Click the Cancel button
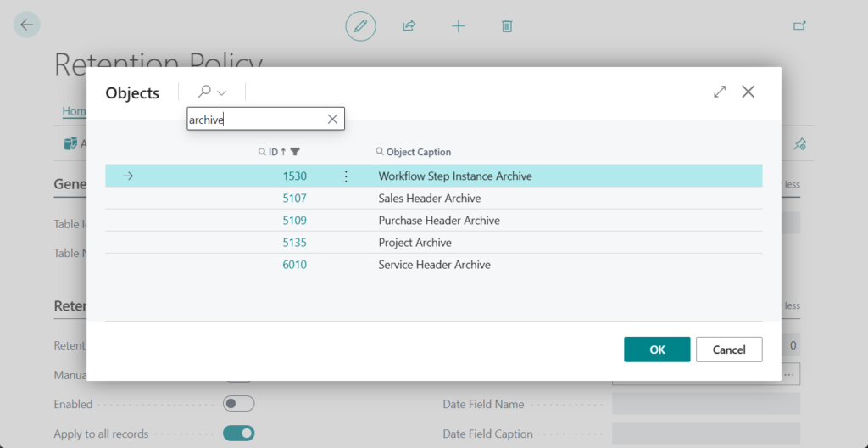This screenshot has width=868, height=448. pos(728,350)
